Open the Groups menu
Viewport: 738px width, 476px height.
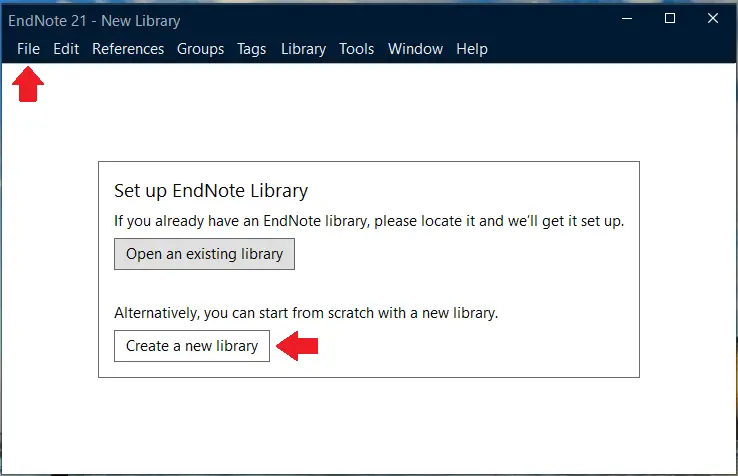201,49
